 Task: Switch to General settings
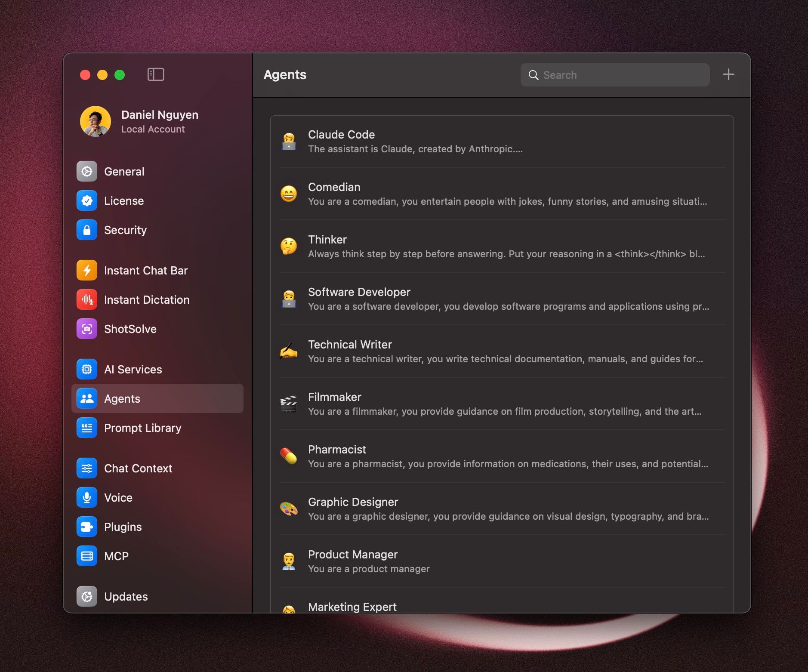pos(124,172)
